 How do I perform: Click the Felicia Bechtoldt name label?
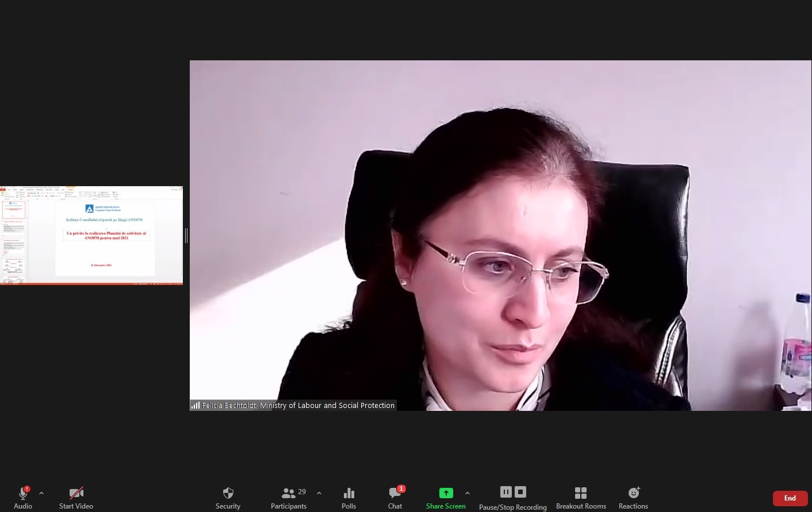point(298,406)
